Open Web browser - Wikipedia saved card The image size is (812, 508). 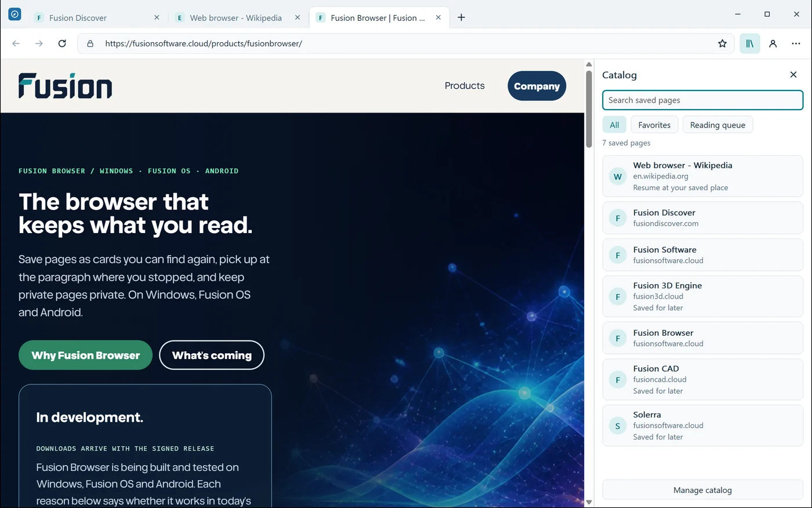tap(702, 176)
